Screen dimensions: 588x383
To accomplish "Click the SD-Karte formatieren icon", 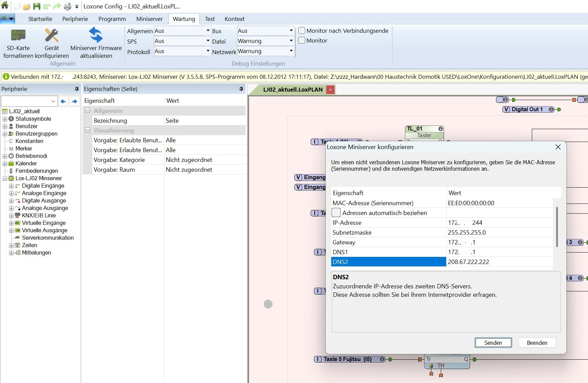I will [x=18, y=35].
